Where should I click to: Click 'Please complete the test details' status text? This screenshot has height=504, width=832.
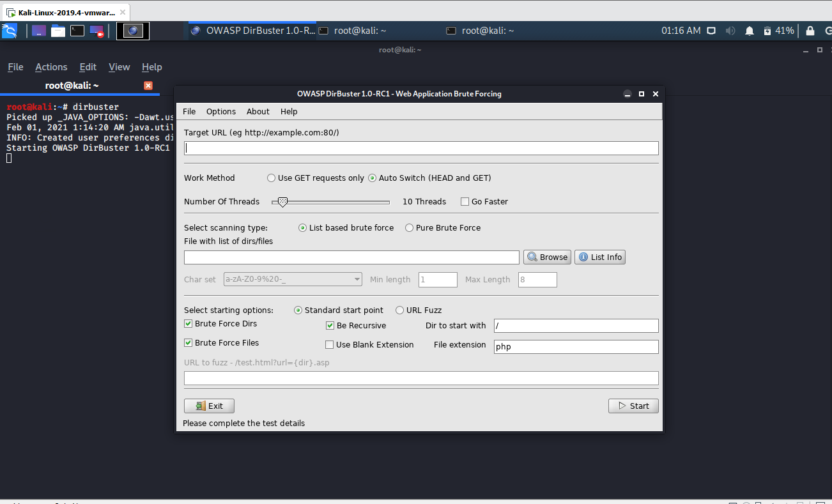coord(244,424)
